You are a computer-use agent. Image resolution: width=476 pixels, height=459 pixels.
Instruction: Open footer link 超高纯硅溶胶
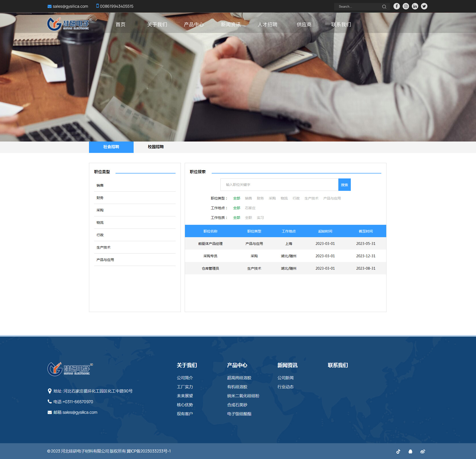[x=239, y=378]
